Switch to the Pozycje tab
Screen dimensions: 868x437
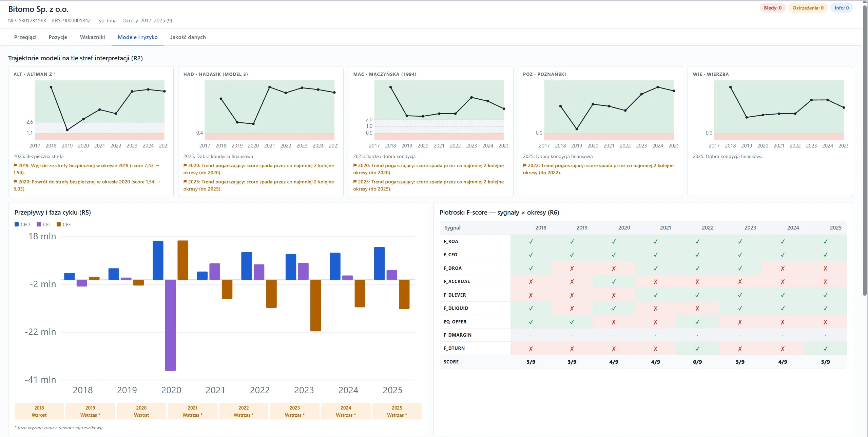point(58,37)
